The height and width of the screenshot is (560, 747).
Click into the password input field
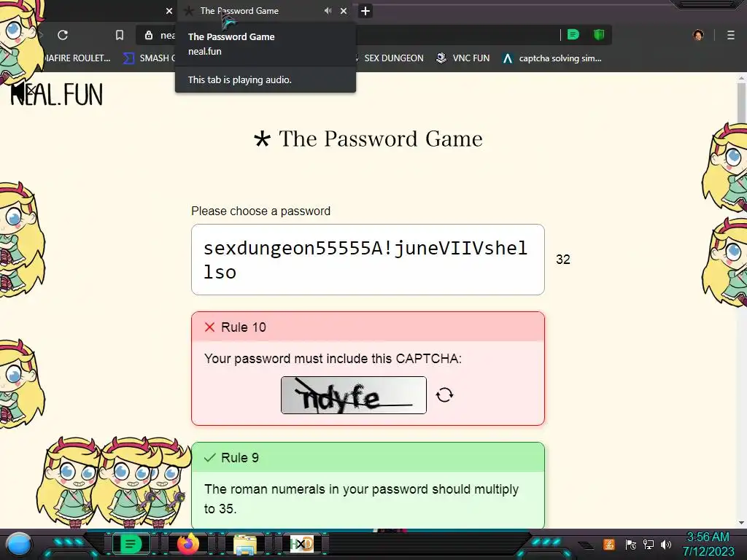click(368, 260)
